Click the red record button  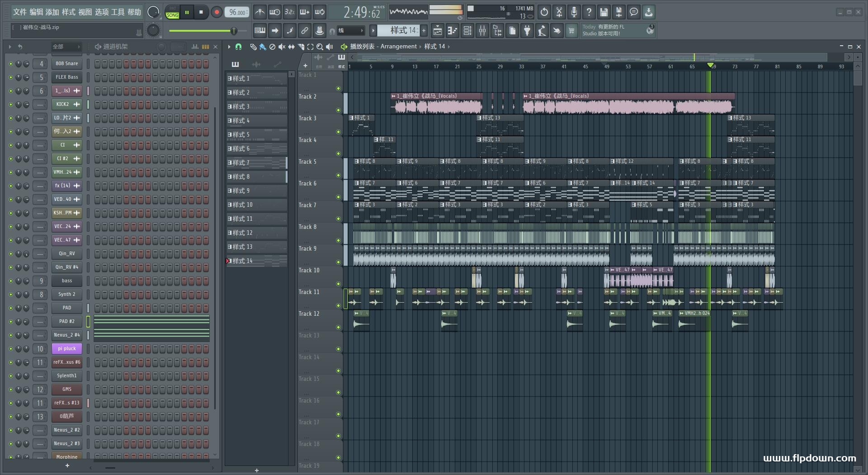(x=217, y=12)
